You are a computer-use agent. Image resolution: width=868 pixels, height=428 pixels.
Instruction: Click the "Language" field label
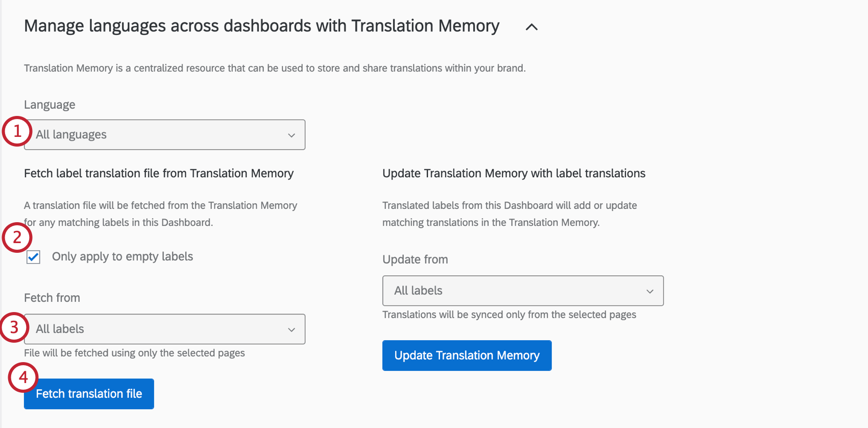(x=50, y=105)
